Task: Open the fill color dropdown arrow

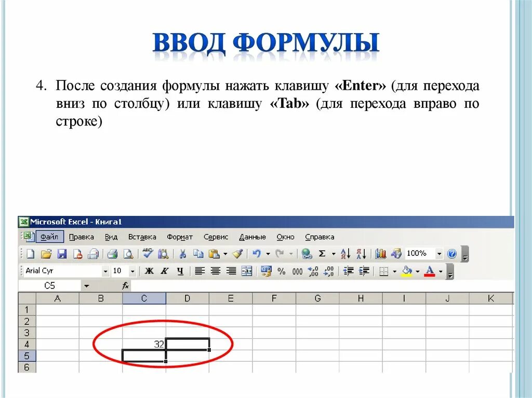Action: click(x=418, y=271)
